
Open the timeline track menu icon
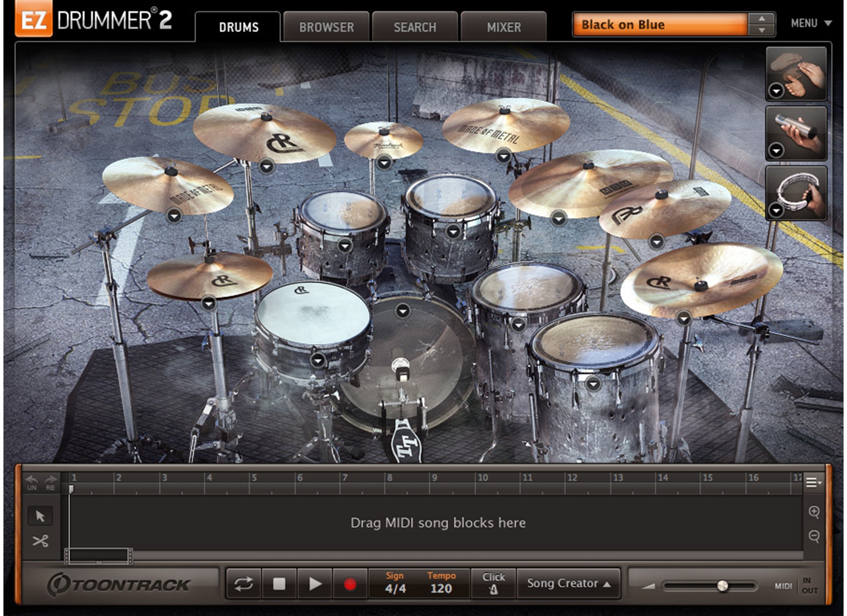[x=813, y=483]
